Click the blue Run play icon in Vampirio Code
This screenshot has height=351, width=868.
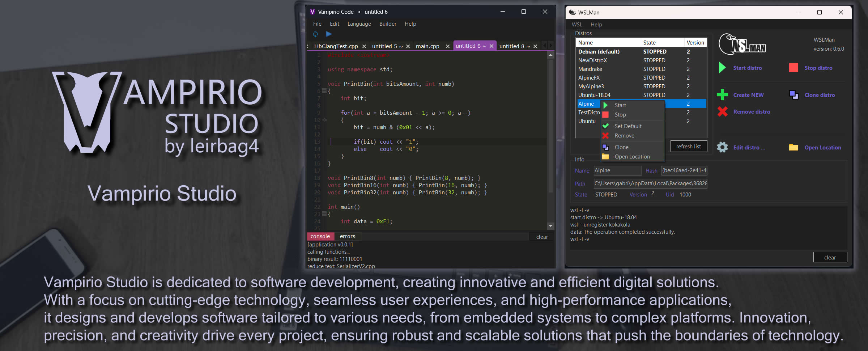click(328, 34)
